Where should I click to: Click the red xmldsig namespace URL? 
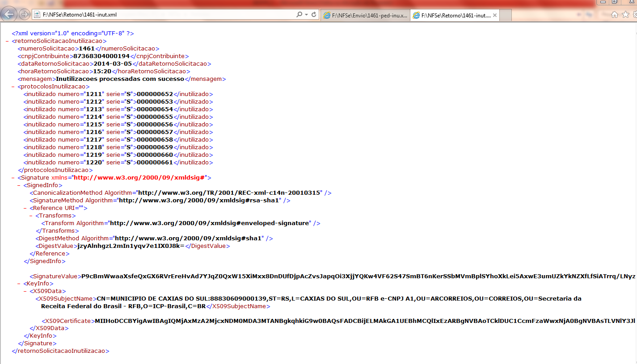tap(139, 178)
